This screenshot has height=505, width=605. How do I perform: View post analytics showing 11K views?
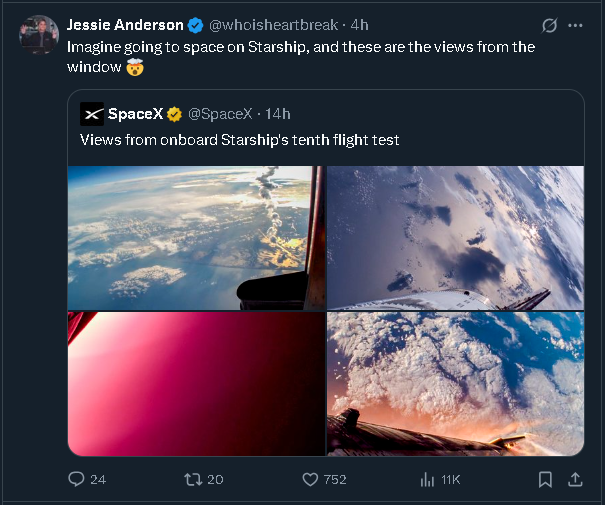(429, 479)
